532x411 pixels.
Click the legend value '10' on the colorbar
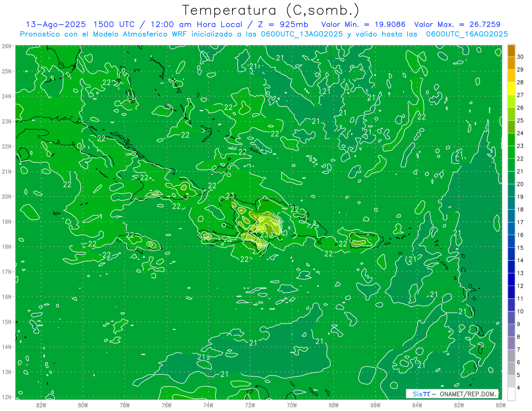[520, 311]
